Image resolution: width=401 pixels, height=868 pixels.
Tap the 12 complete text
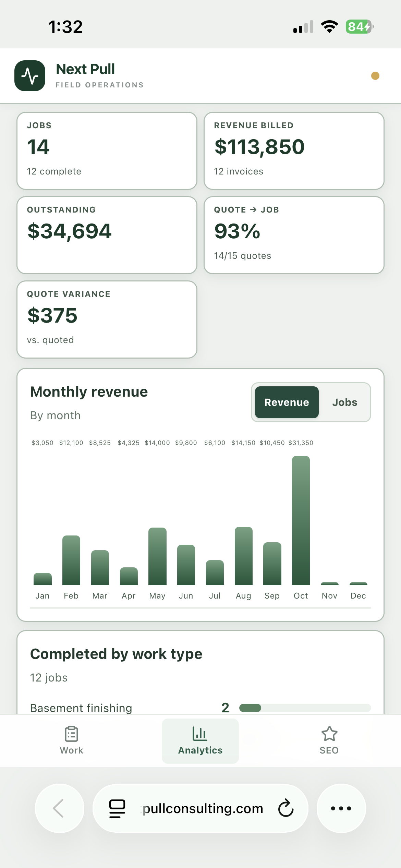(x=54, y=171)
